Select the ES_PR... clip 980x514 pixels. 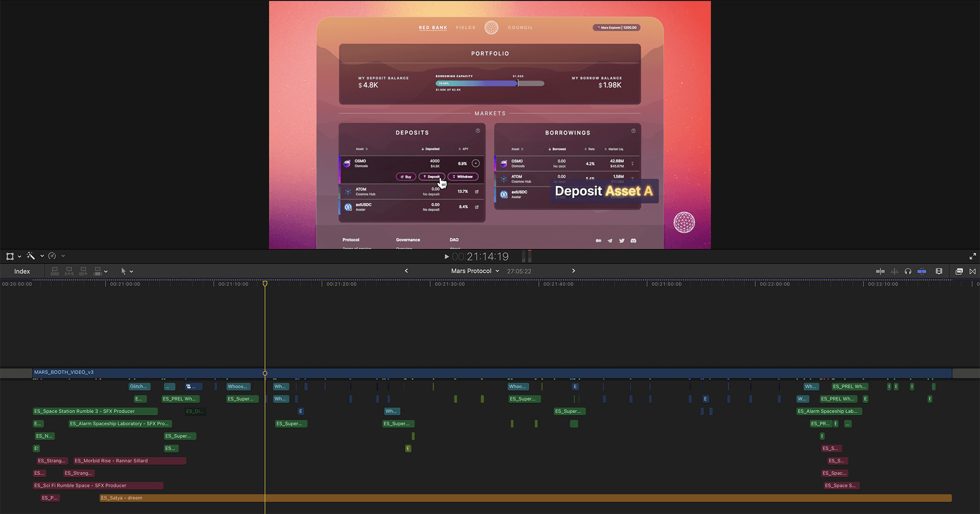coord(820,424)
